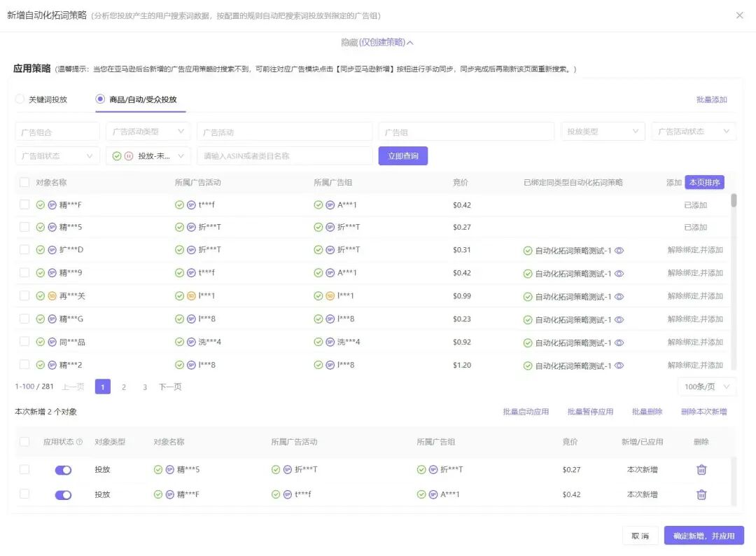Check the box for 扩***D row
756x556 pixels.
point(24,250)
